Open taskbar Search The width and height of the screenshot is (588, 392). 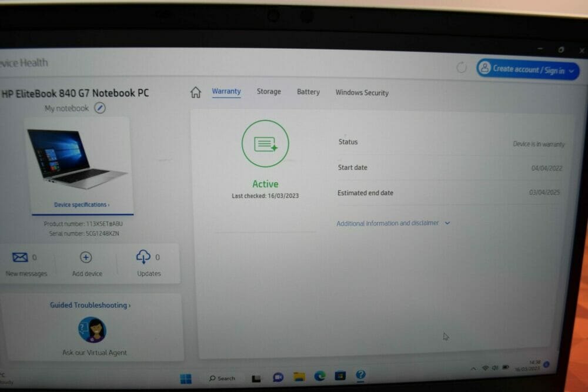pos(222,378)
